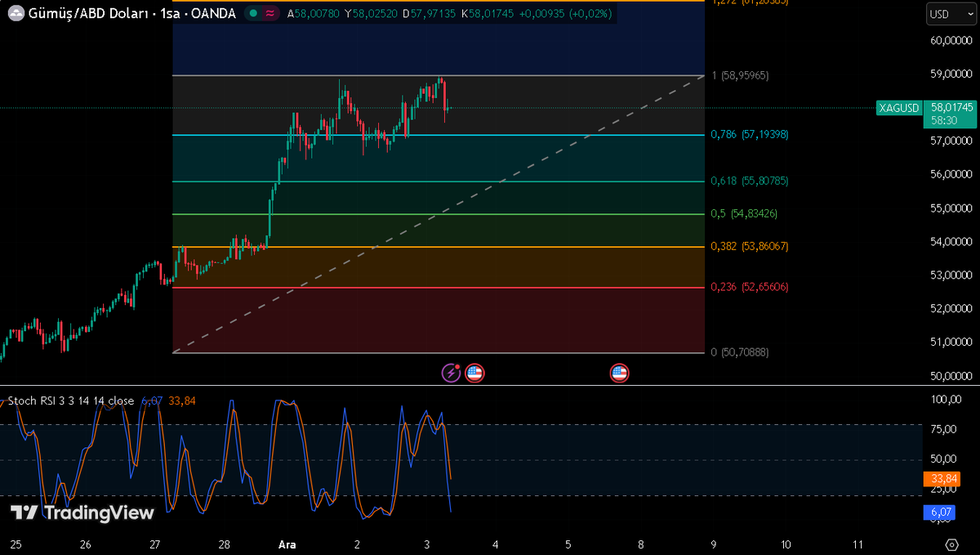Click the orange 33,84 label on indicator scale
Image resolution: width=980 pixels, height=555 pixels.
942,479
